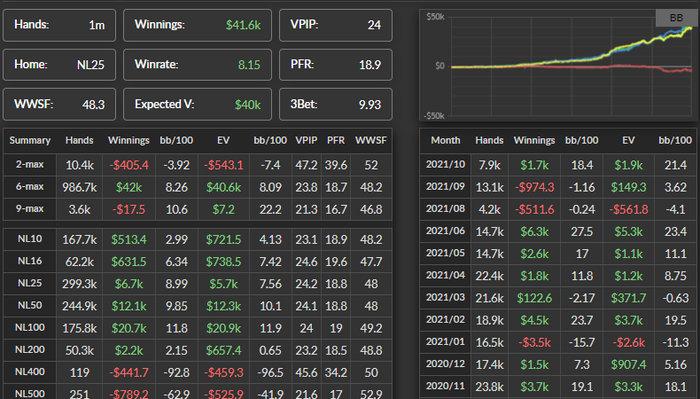Click the 2021/02 month row
The width and height of the screenshot is (700, 399).
(x=558, y=320)
